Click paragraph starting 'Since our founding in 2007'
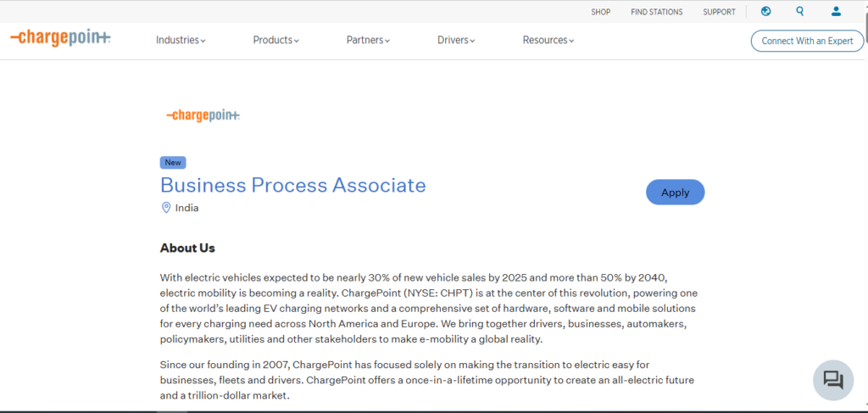 click(x=427, y=380)
